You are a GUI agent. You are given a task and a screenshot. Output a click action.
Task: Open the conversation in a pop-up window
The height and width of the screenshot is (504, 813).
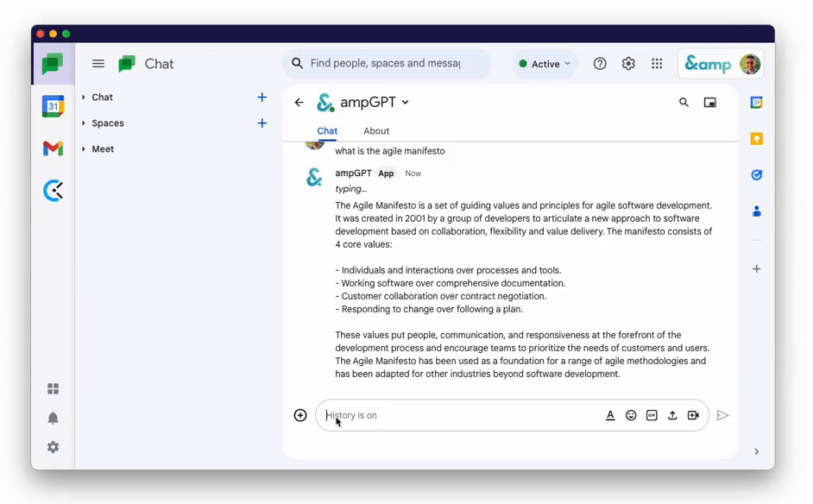coord(709,103)
